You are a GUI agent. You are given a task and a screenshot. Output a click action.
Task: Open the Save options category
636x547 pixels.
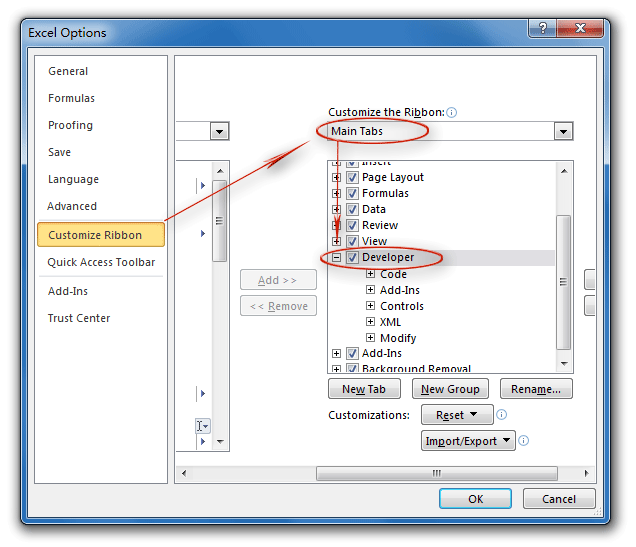pos(59,152)
